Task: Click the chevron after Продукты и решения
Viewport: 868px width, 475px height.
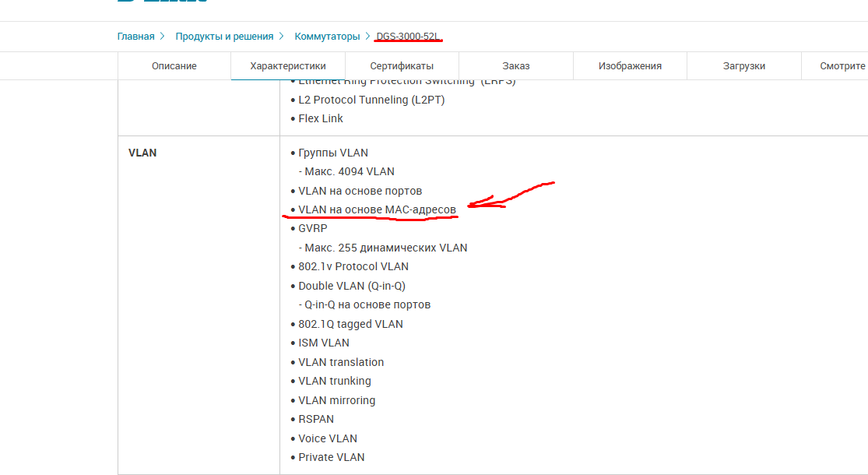Action: 281,37
